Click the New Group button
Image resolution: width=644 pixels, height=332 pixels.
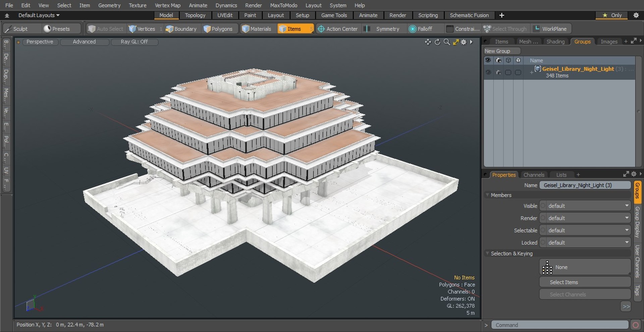502,51
